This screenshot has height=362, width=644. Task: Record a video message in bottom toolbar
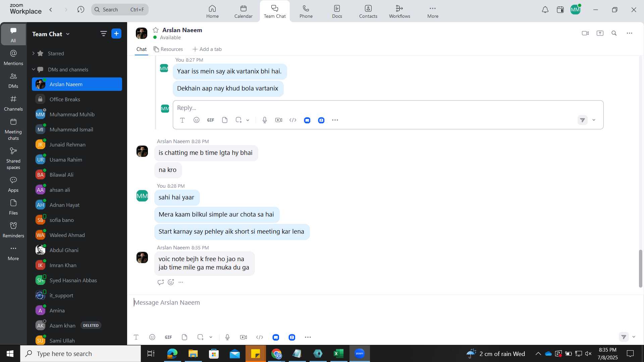coord(244,337)
